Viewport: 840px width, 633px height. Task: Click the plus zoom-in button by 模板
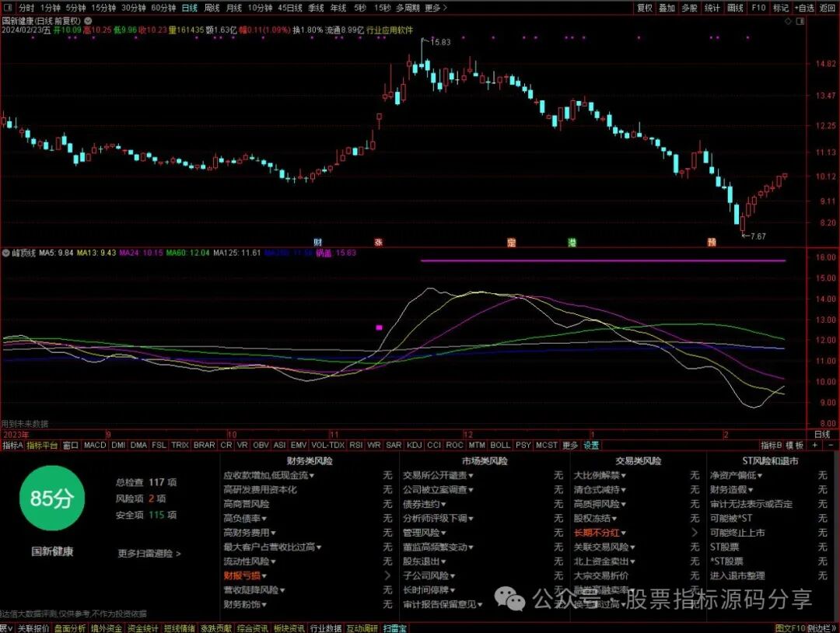tap(815, 445)
